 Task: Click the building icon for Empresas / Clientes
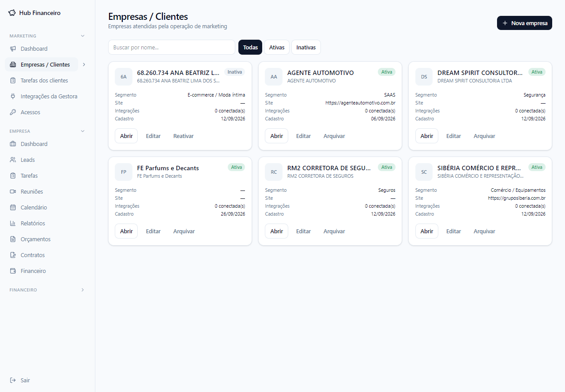13,64
